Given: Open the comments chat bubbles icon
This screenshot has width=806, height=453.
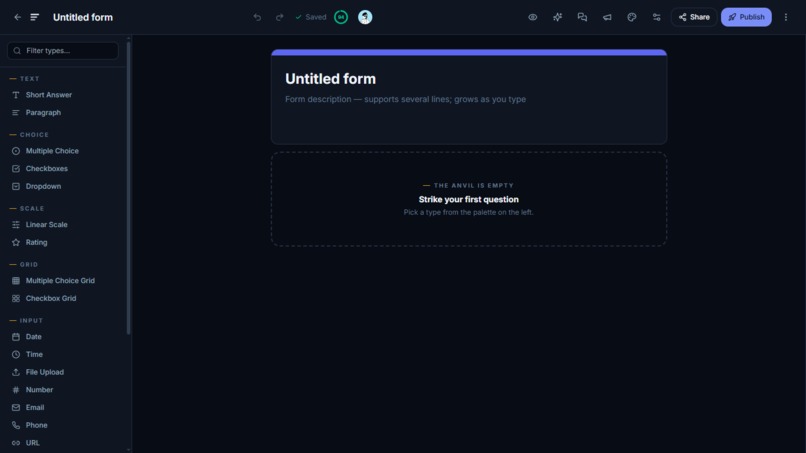Looking at the screenshot, I should (582, 17).
